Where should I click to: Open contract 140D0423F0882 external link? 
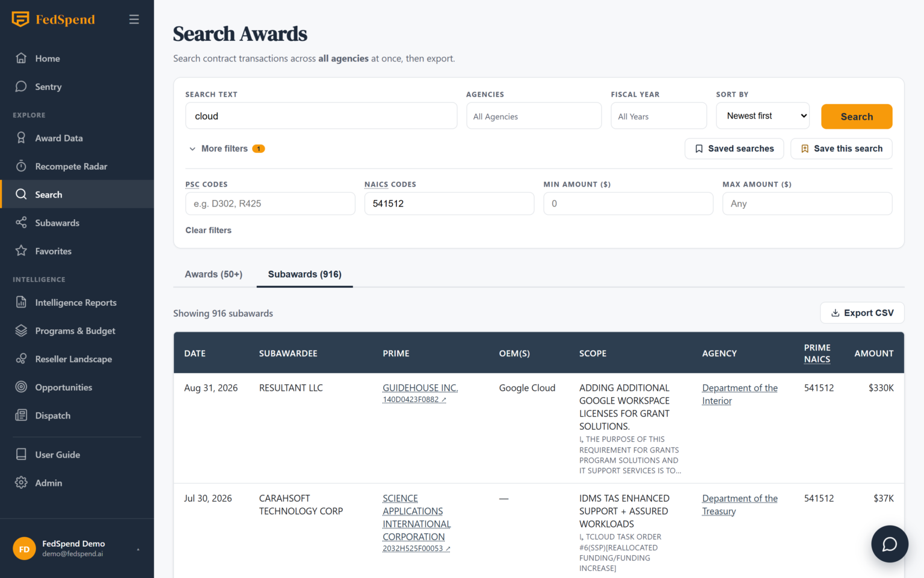point(414,400)
